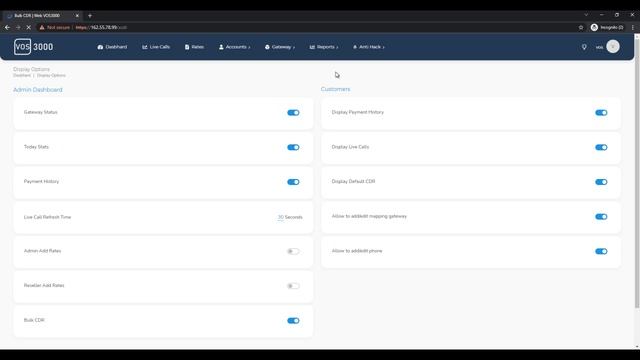Click the Display Options page title
This screenshot has width=640, height=360.
tap(31, 69)
